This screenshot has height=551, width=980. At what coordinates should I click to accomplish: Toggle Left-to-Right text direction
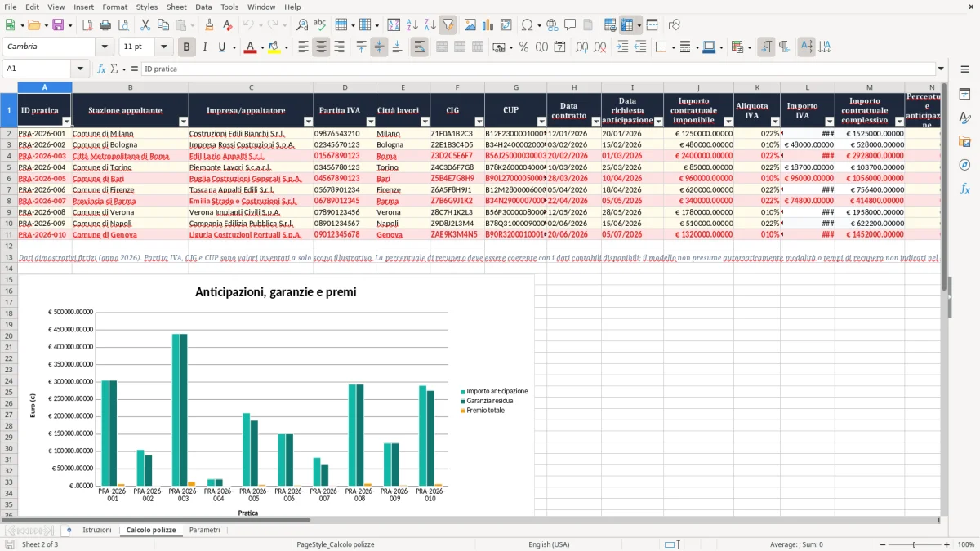click(766, 47)
